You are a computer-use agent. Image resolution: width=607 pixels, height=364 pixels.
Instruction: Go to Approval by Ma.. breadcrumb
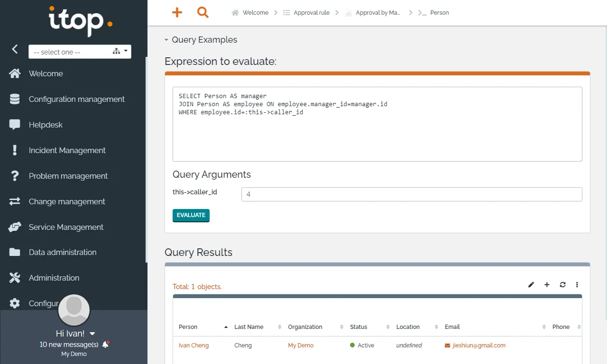(x=378, y=13)
